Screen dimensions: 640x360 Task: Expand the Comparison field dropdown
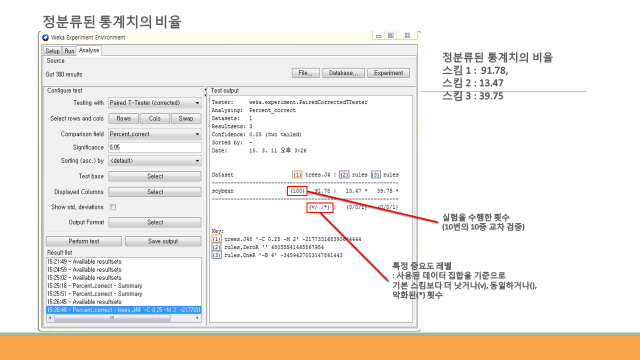tap(155, 134)
